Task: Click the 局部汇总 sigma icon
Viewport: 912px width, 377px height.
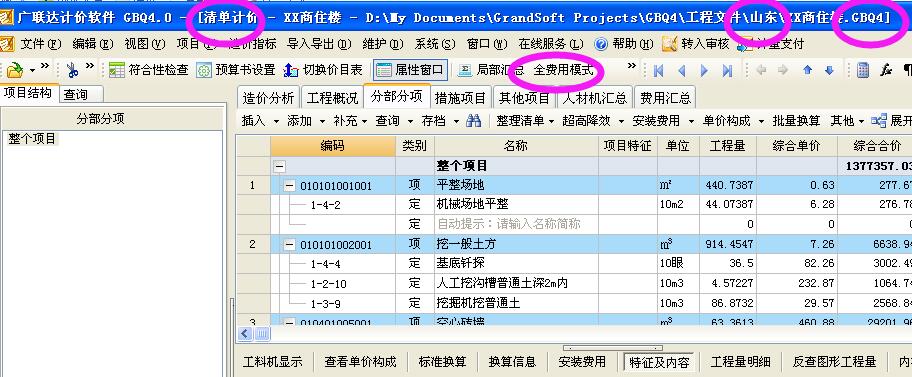Action: click(465, 70)
